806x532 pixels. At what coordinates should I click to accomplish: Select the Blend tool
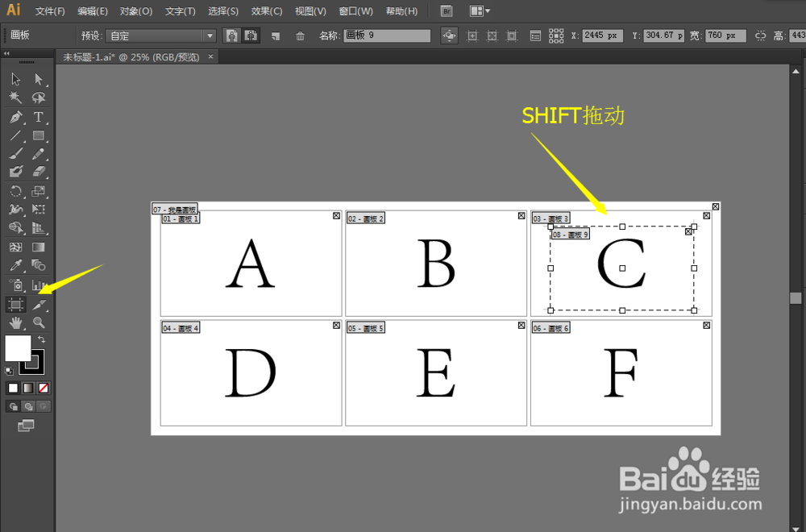pos(39,265)
